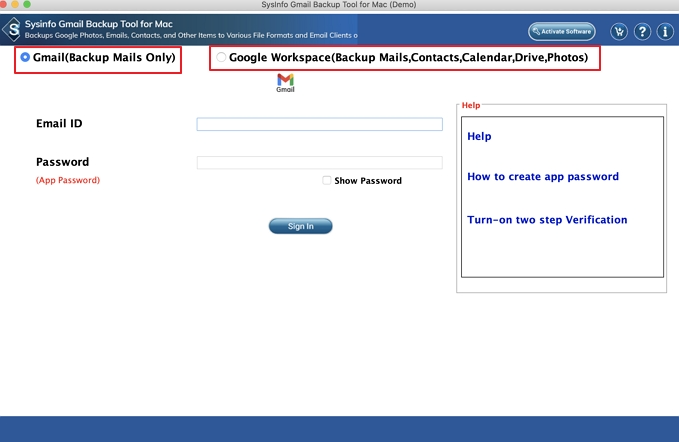Select Google Workspace radio option

[x=221, y=57]
